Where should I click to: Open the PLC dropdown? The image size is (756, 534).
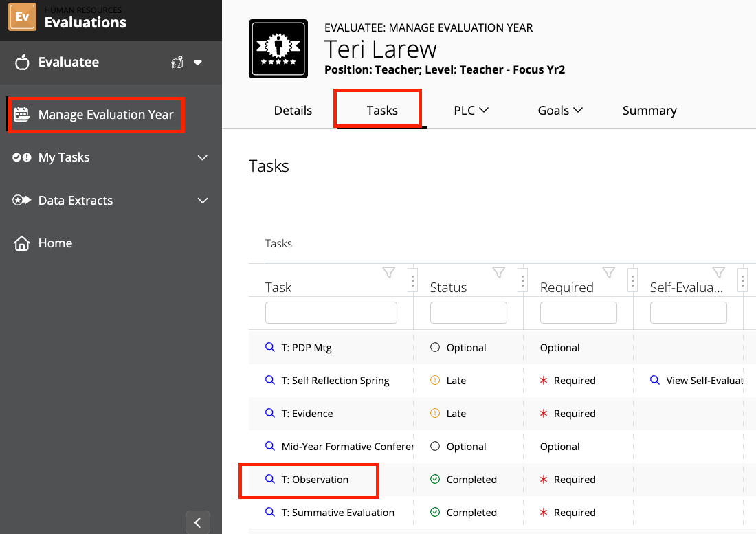(472, 110)
